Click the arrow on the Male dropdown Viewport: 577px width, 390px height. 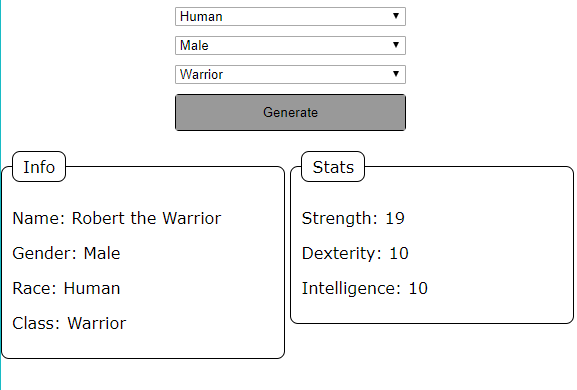[x=396, y=45]
